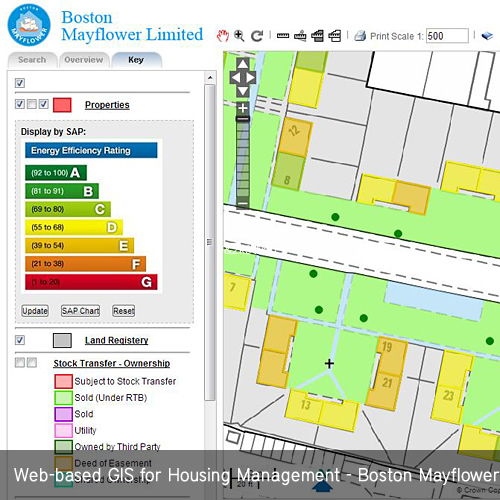This screenshot has height=500, width=500.
Task: Switch to the Overview tab
Action: pos(84,60)
